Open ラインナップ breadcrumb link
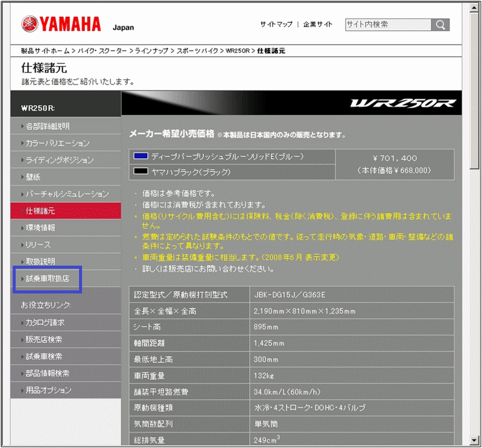482x448 pixels. pos(151,51)
